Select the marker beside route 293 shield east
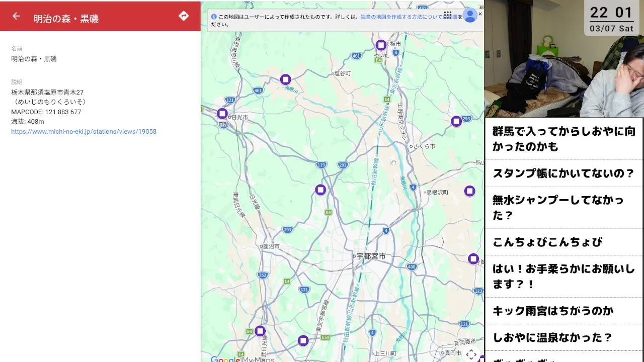 click(456, 121)
